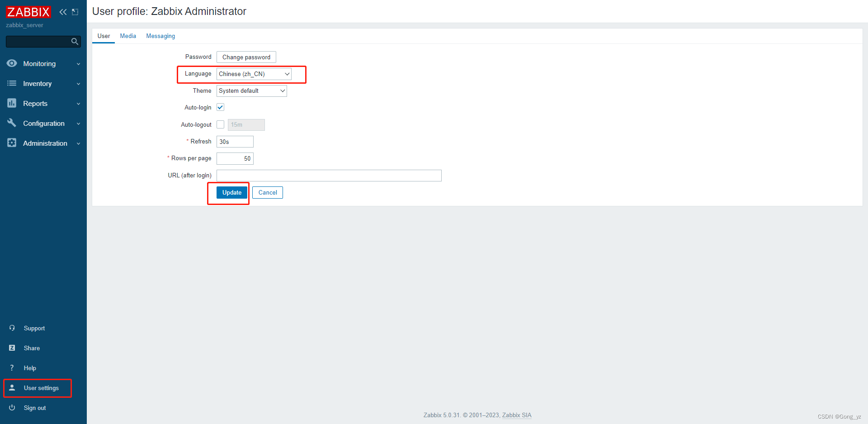Screen dimensions: 868x424
Task: Click the User profile page heading
Action: pos(169,11)
